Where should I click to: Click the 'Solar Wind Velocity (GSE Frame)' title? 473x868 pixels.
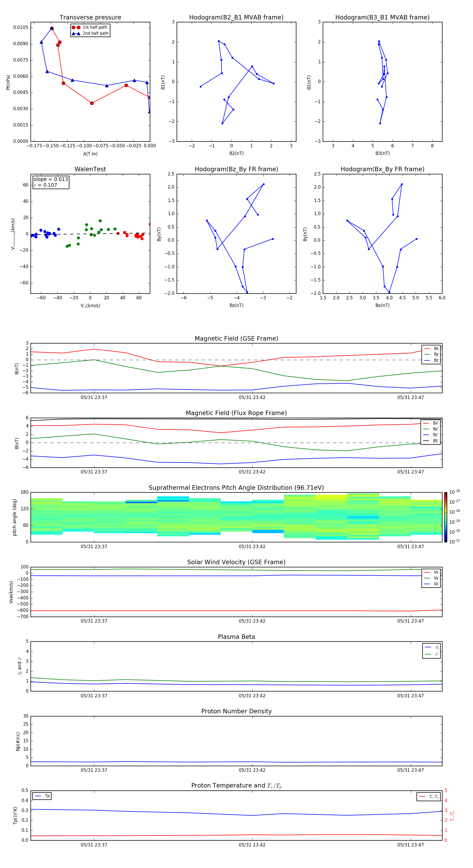[x=236, y=562]
